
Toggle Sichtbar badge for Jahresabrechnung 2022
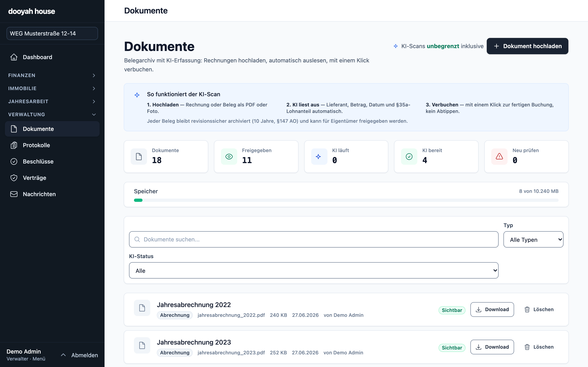click(x=452, y=310)
